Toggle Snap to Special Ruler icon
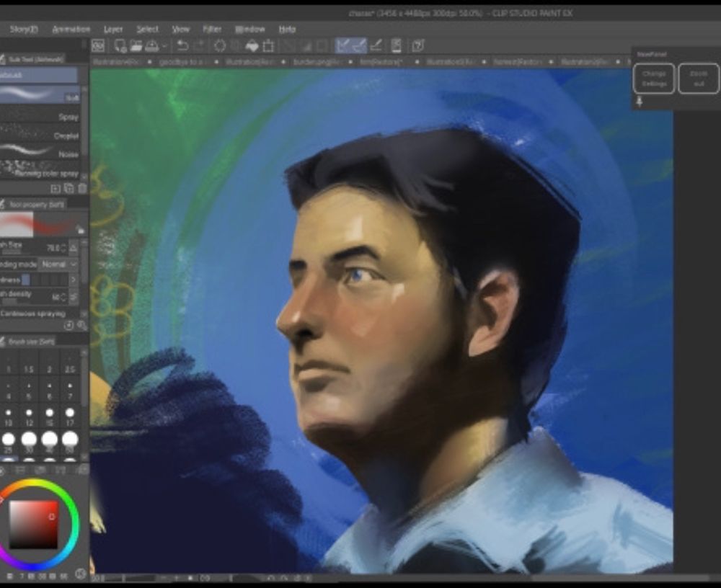Viewport: 721px width, 588px height. (x=358, y=45)
